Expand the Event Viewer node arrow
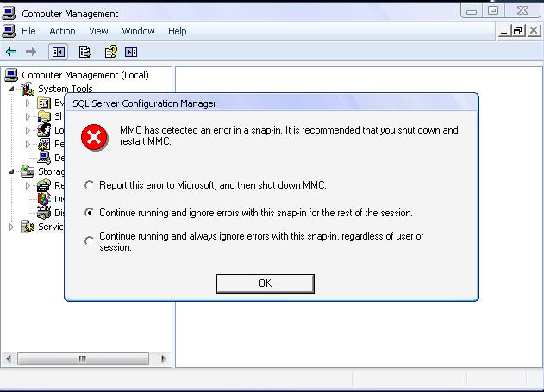Image resolution: width=544 pixels, height=392 pixels. (x=28, y=103)
